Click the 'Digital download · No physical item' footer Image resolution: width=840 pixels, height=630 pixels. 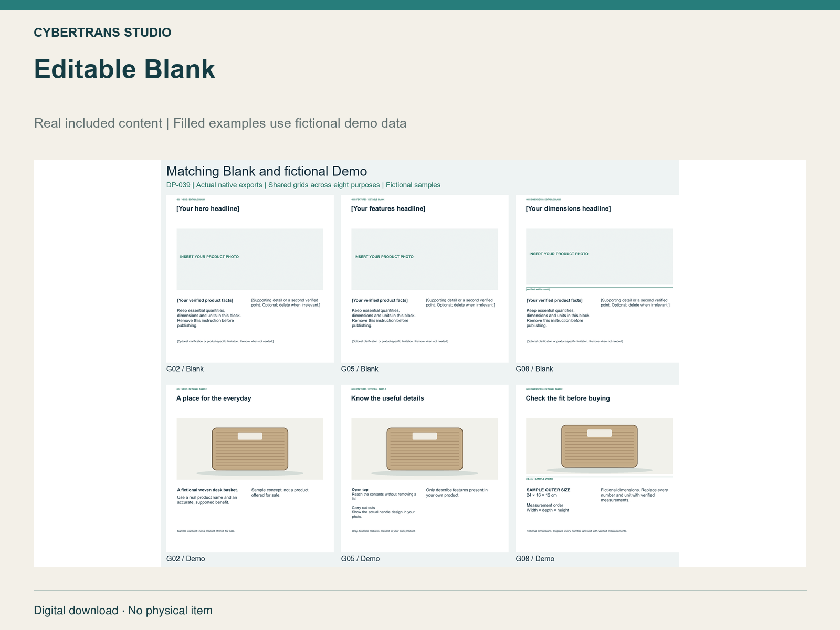pos(123,611)
